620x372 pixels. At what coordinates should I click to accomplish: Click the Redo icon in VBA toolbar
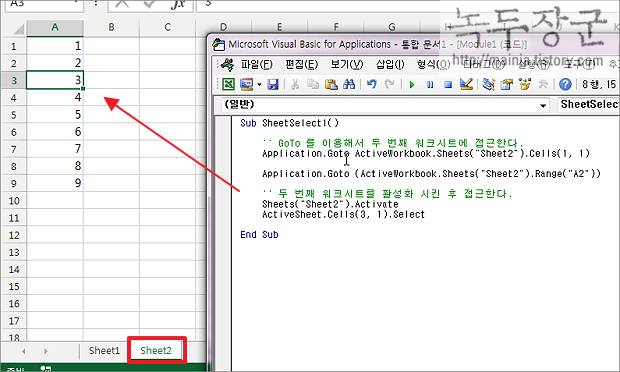(389, 84)
